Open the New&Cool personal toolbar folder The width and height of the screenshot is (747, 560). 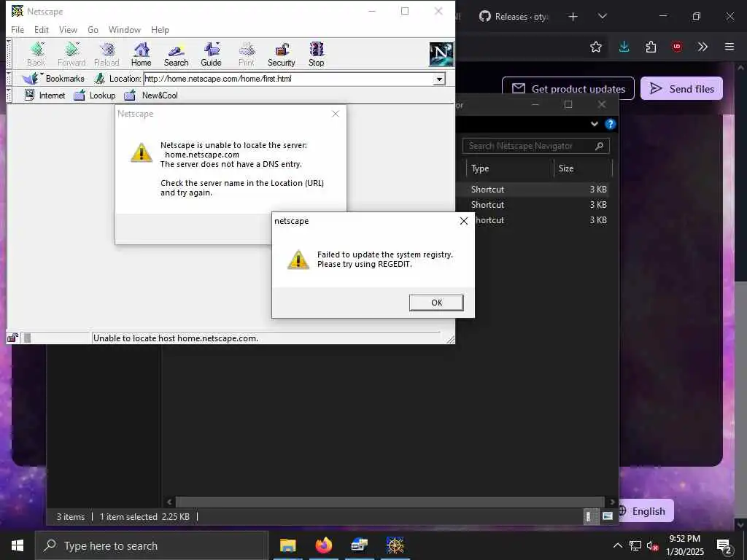point(151,96)
